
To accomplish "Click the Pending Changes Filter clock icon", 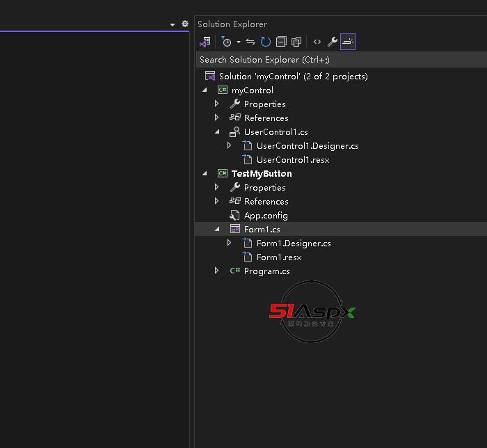I will tap(225, 42).
